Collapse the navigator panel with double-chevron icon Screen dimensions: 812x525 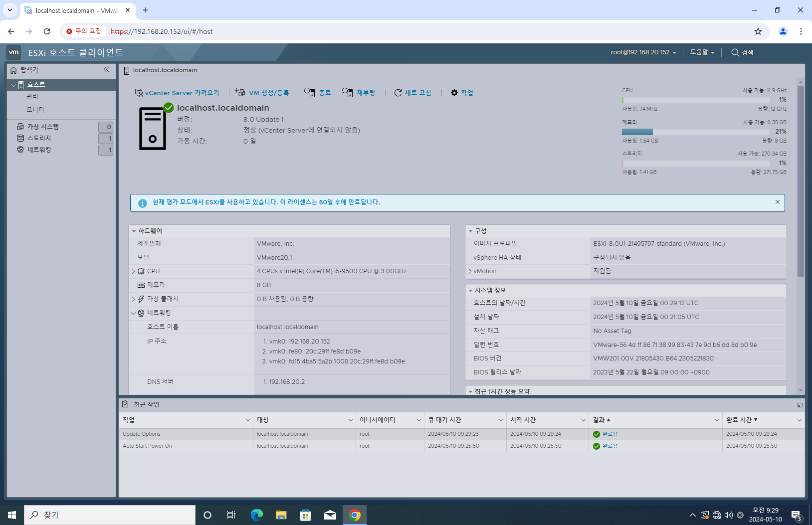[106, 69]
